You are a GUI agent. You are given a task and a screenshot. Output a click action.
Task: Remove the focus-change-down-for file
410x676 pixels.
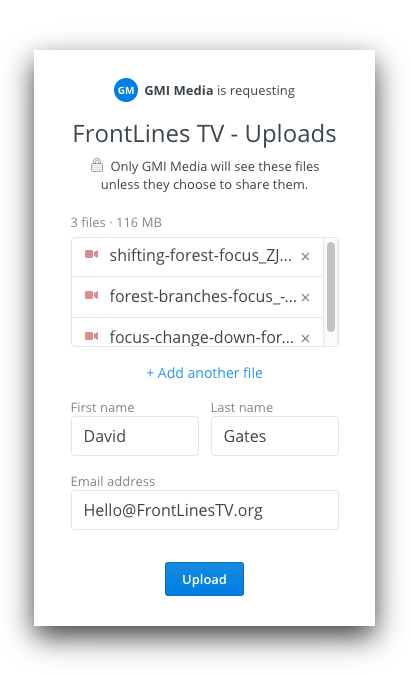305,338
